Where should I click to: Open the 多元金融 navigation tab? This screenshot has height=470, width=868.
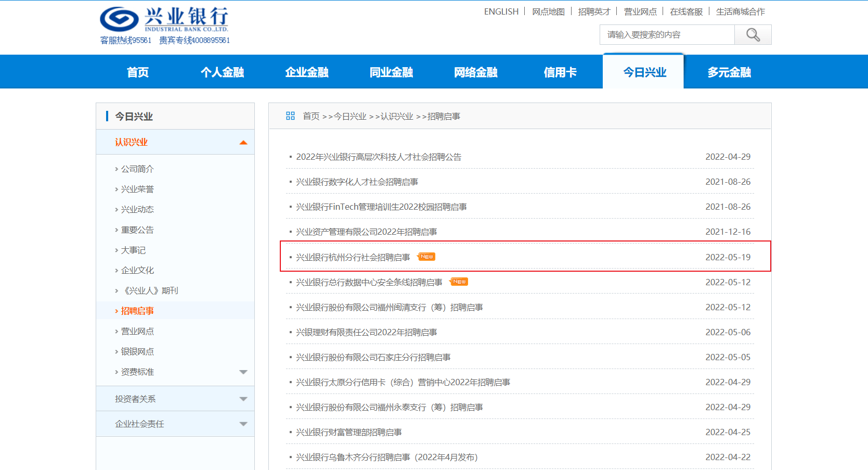pyautogui.click(x=729, y=72)
